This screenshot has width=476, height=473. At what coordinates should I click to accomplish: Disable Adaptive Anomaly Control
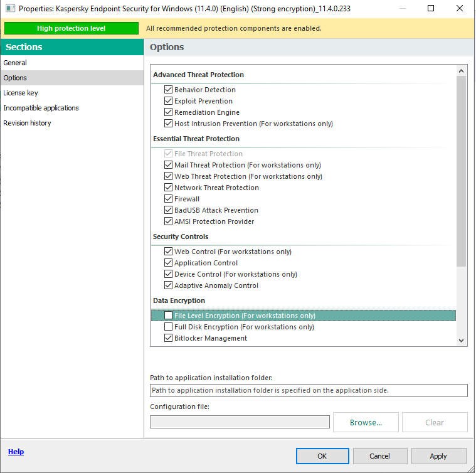168,285
